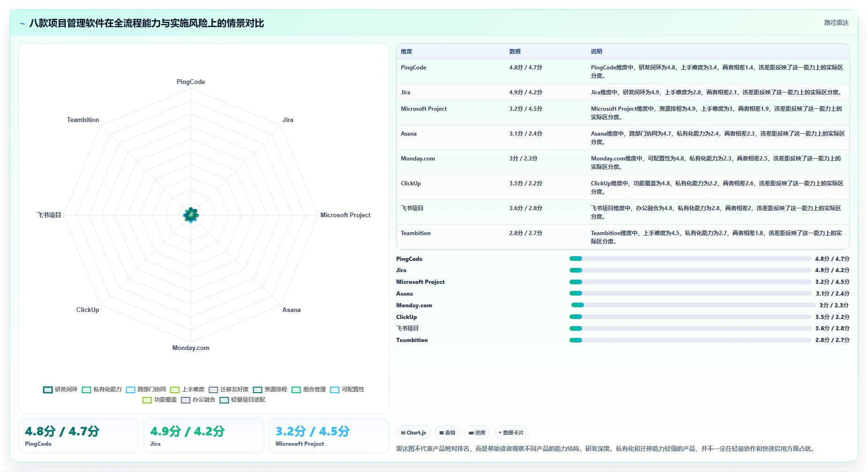Click the 数据 column header
Viewport: 868px width, 472px height.
[x=515, y=52]
